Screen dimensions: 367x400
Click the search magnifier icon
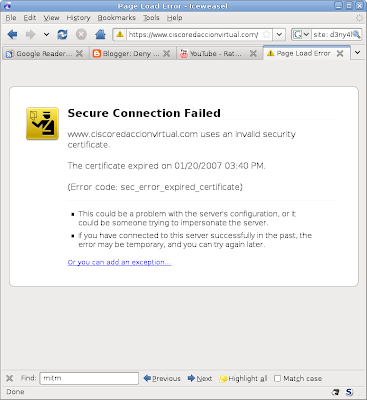click(356, 34)
